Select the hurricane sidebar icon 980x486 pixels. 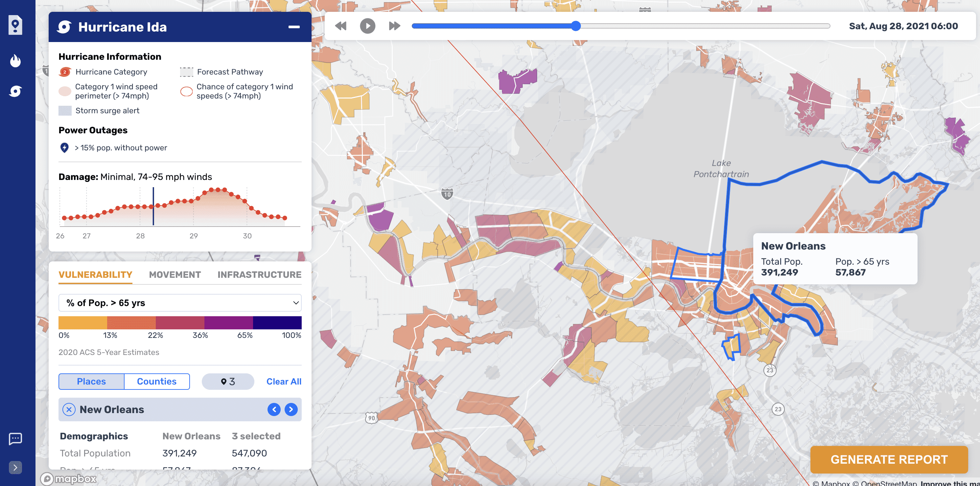tap(15, 91)
